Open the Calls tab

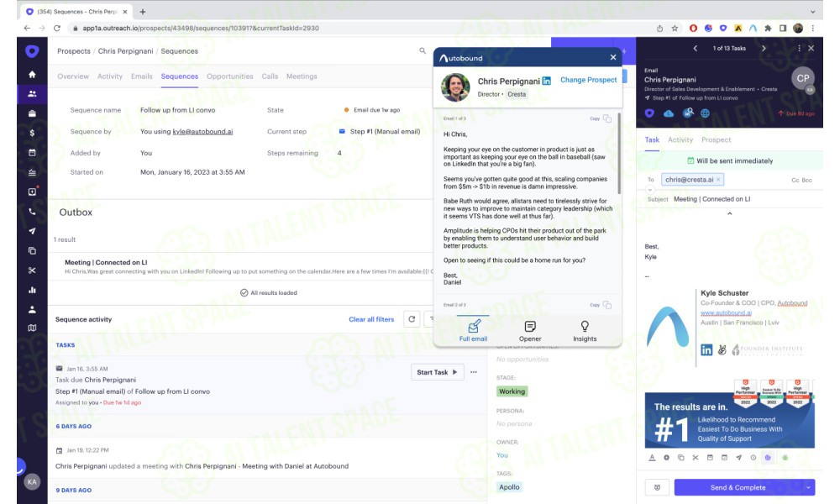(x=270, y=76)
